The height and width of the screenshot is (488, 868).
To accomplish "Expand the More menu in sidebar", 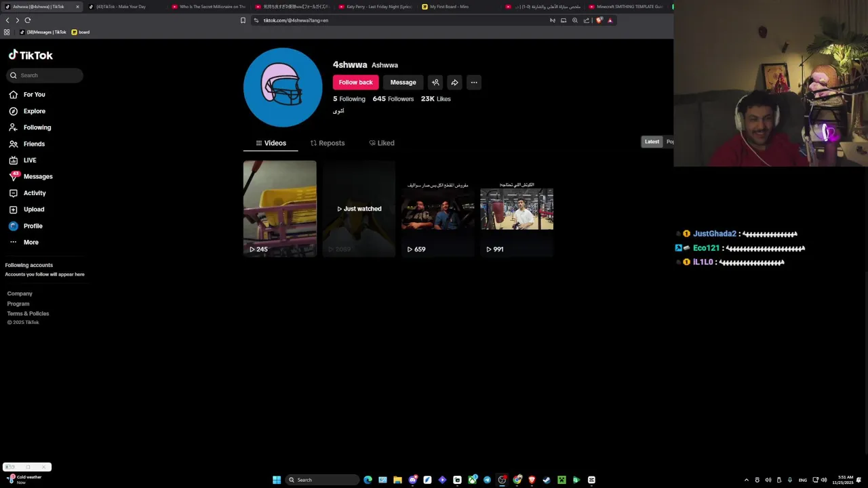I will pos(24,242).
